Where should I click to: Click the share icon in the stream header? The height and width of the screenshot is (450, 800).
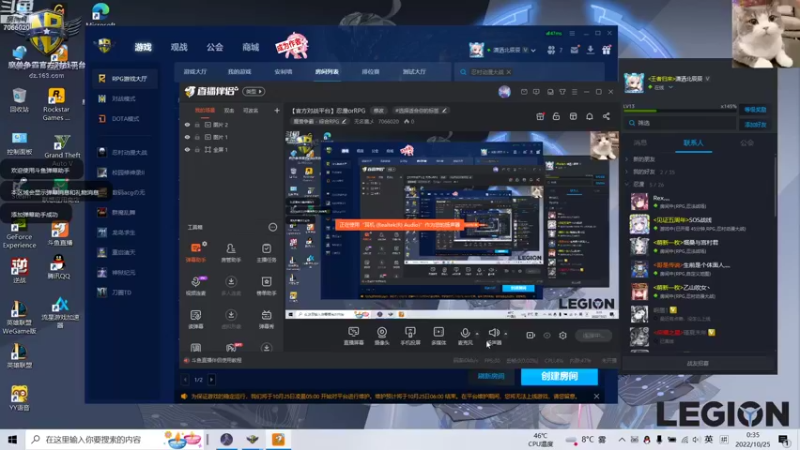pyautogui.click(x=606, y=116)
